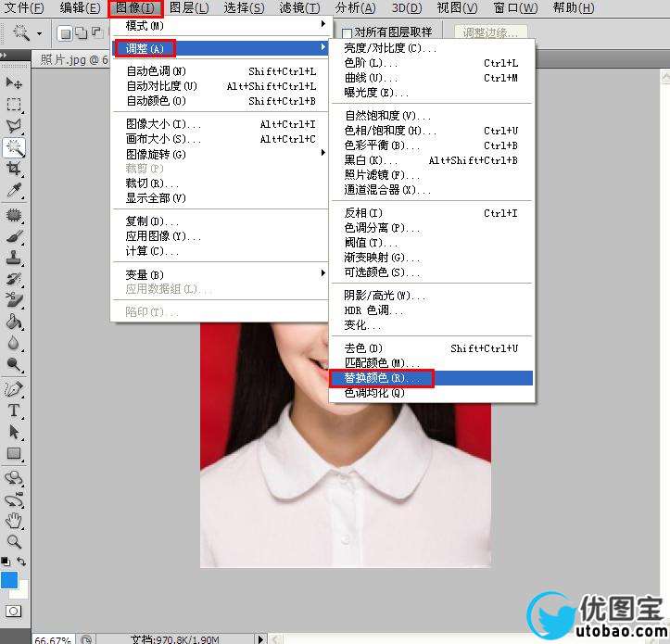Enable 对所有图层取样 checkbox
This screenshot has width=670, height=644.
[347, 33]
